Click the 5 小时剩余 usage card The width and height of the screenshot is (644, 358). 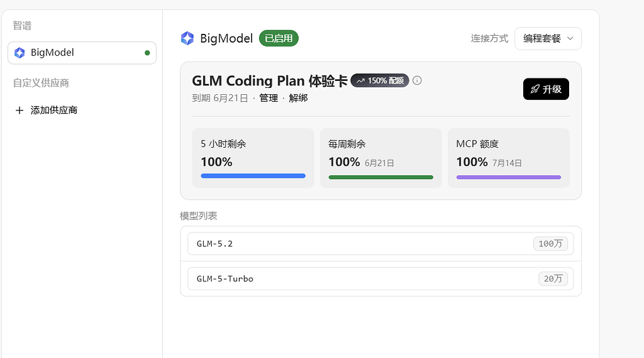(x=253, y=158)
